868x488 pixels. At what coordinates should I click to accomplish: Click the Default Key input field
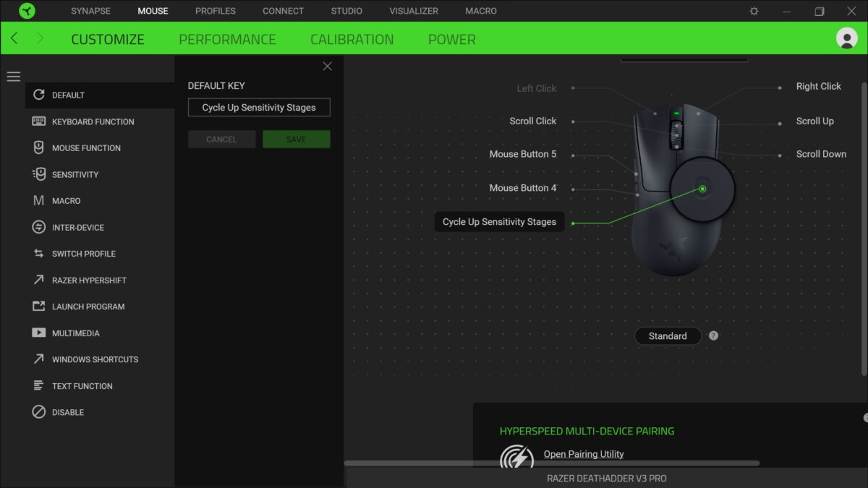(x=259, y=108)
